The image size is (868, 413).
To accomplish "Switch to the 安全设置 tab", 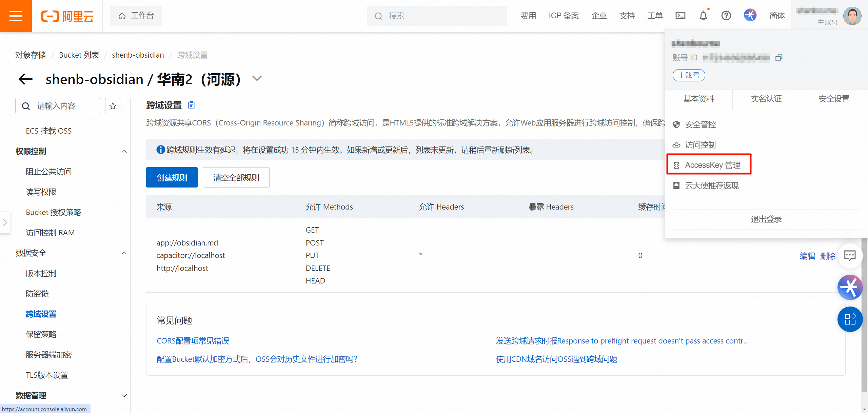I will [x=833, y=99].
